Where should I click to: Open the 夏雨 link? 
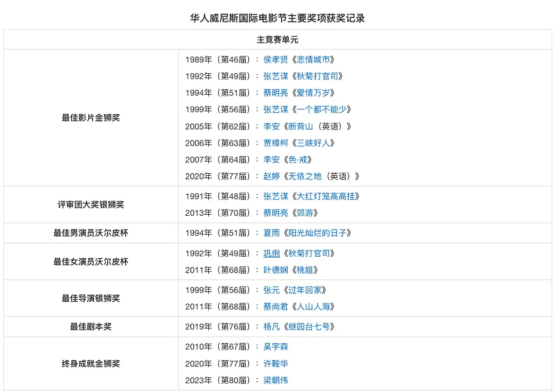click(271, 233)
